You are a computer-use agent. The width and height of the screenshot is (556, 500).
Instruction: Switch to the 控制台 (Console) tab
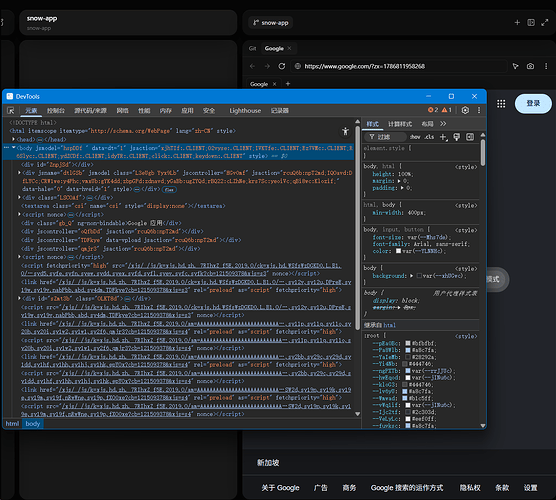56,111
